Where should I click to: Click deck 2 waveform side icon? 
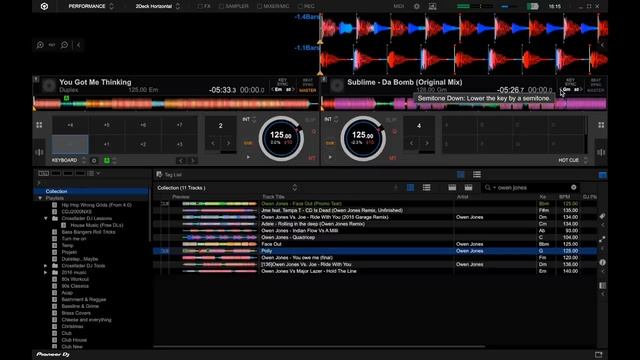click(x=601, y=152)
